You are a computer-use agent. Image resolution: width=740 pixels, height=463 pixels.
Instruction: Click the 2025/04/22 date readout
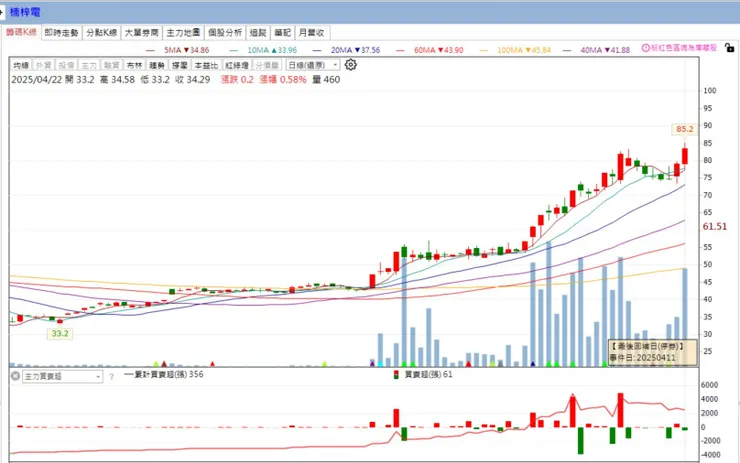coord(37,80)
